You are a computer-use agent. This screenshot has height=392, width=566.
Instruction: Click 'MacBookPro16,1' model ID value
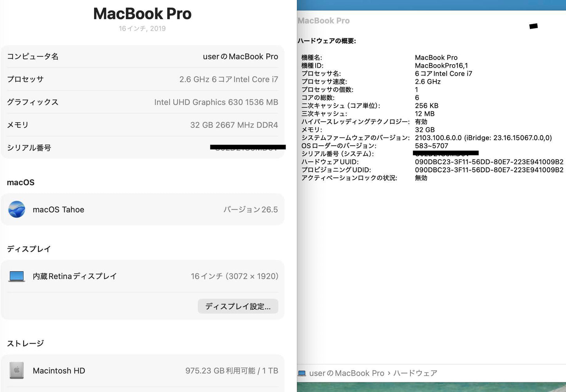[441, 65]
